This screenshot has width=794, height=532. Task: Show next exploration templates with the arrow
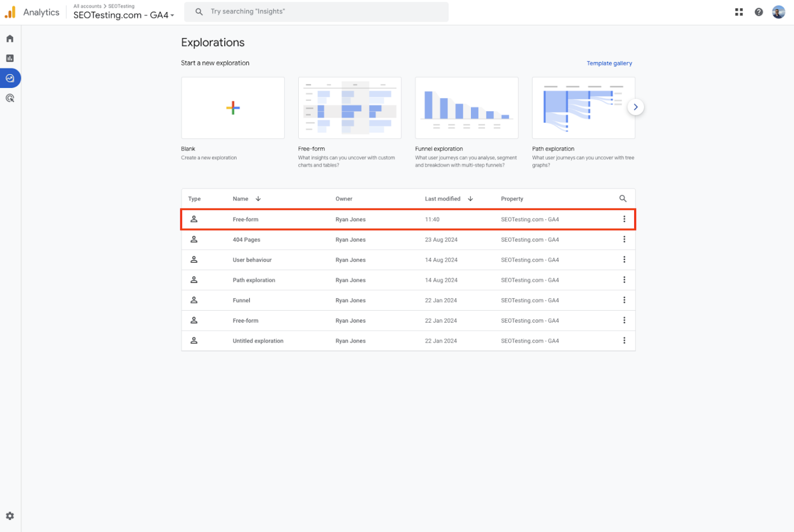[635, 107]
